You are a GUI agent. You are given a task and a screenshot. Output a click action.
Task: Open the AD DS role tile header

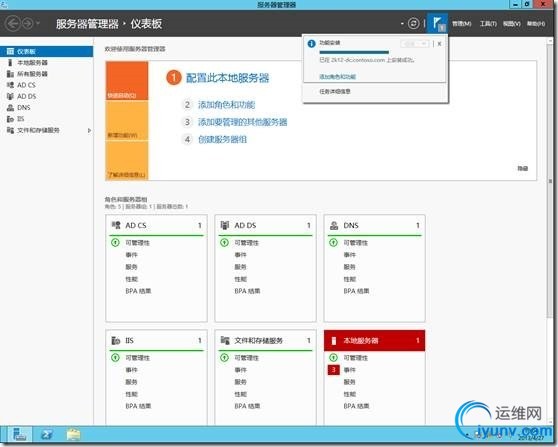coord(265,225)
